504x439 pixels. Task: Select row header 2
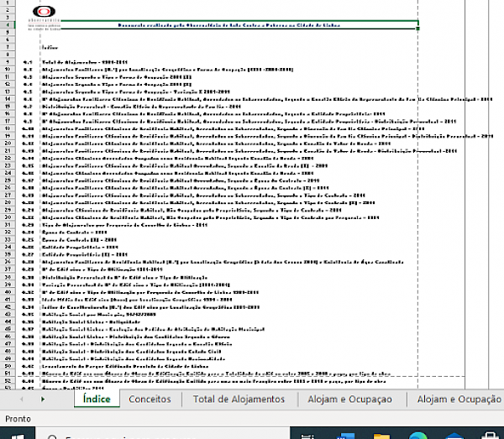tap(8, 10)
